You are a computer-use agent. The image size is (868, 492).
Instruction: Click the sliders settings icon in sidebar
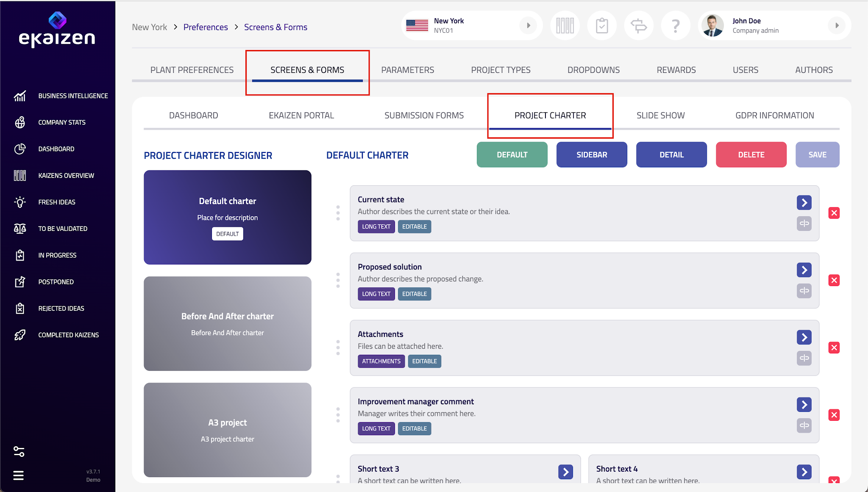point(19,452)
